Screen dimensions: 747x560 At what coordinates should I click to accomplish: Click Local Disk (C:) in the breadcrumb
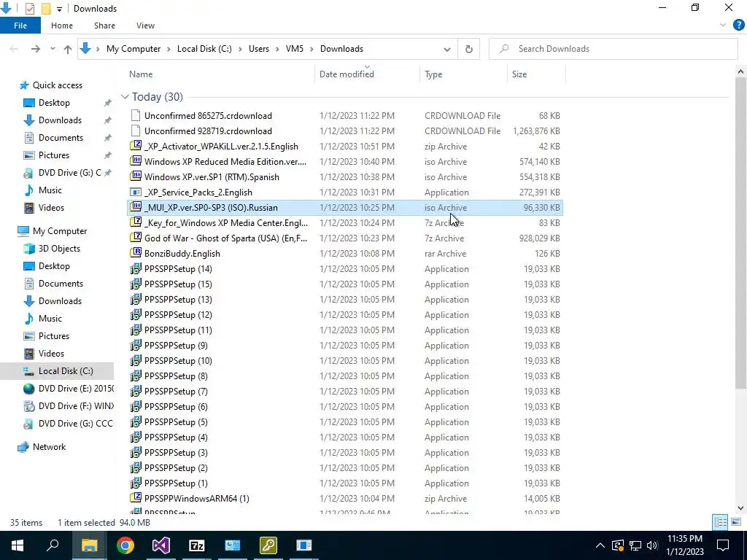click(x=204, y=49)
